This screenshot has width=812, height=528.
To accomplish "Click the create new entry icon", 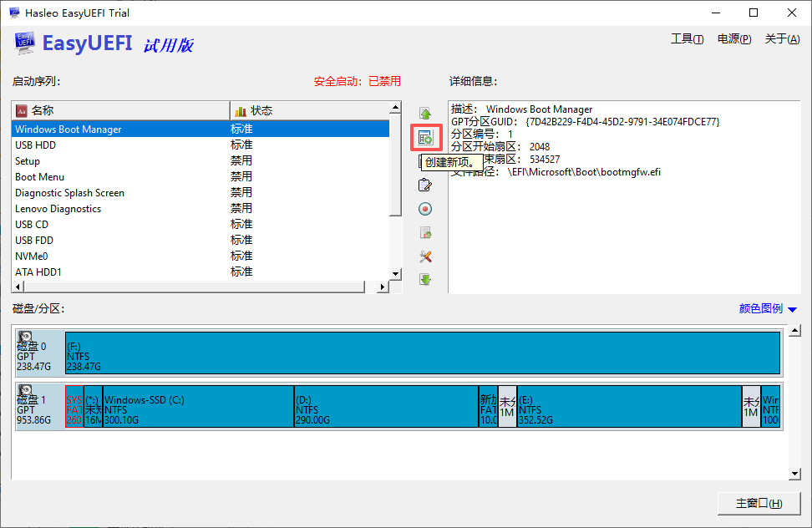I will (425, 138).
